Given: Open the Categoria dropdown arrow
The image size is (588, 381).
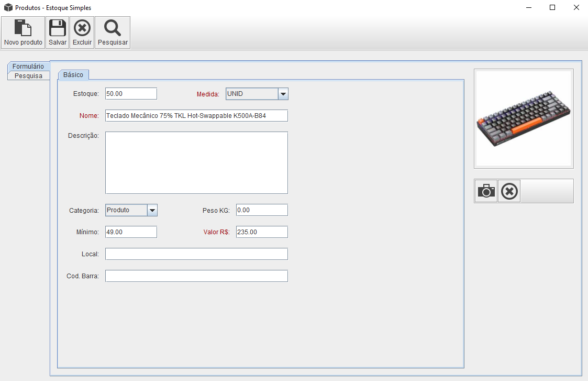Looking at the screenshot, I should (x=152, y=210).
